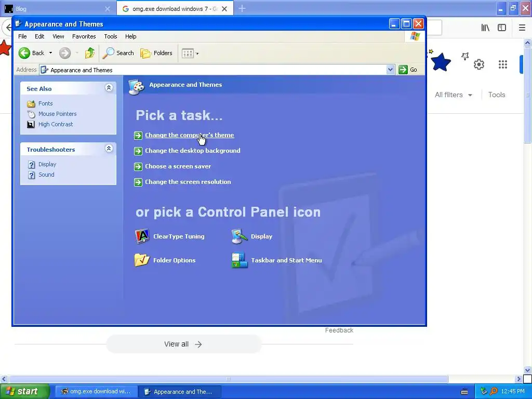Collapse the Troubleshooters panel
The height and width of the screenshot is (399, 532).
click(x=109, y=148)
